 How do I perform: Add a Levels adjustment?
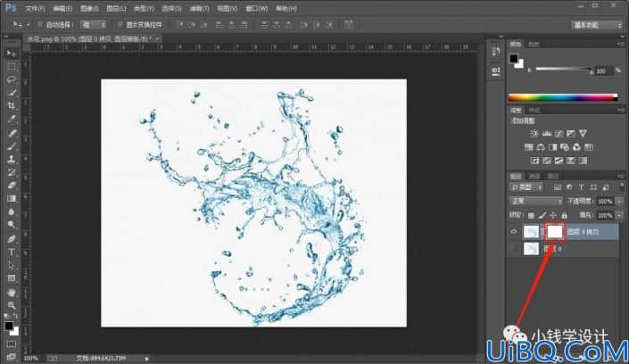point(546,134)
